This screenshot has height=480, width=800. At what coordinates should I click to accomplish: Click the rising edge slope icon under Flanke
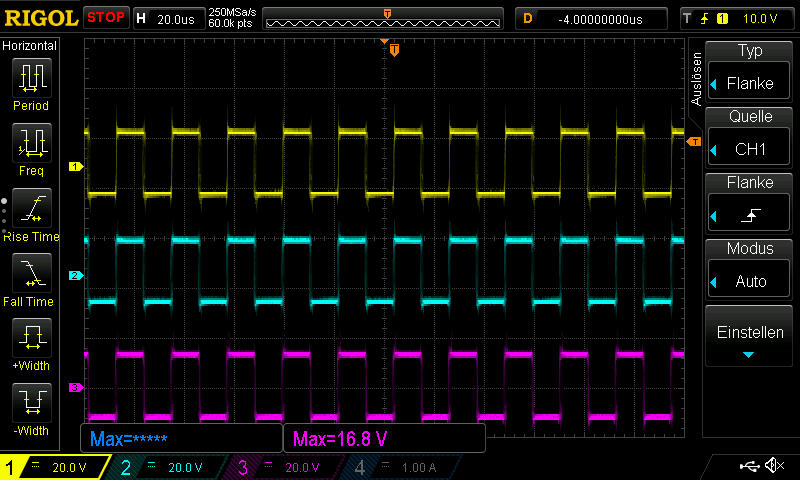click(x=751, y=215)
